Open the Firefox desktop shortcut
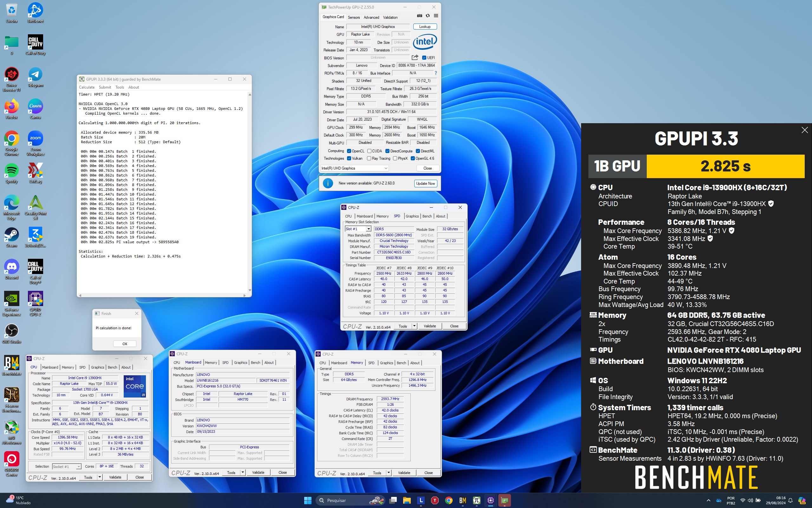 click(11, 109)
